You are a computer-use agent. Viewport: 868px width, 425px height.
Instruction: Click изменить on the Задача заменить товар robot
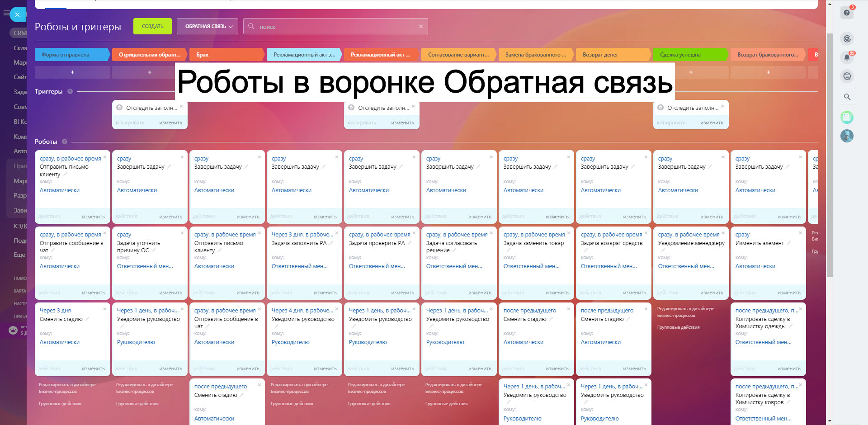tap(557, 293)
